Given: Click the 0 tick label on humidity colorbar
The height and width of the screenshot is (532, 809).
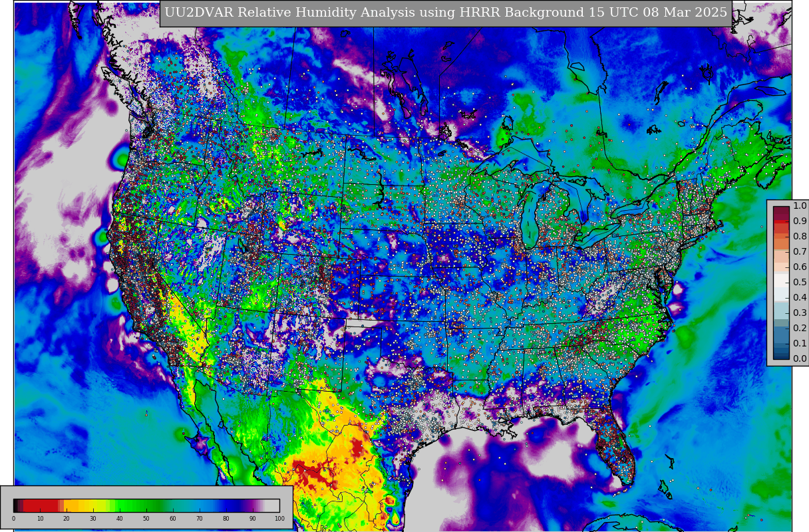Looking at the screenshot, I should pos(13,519).
